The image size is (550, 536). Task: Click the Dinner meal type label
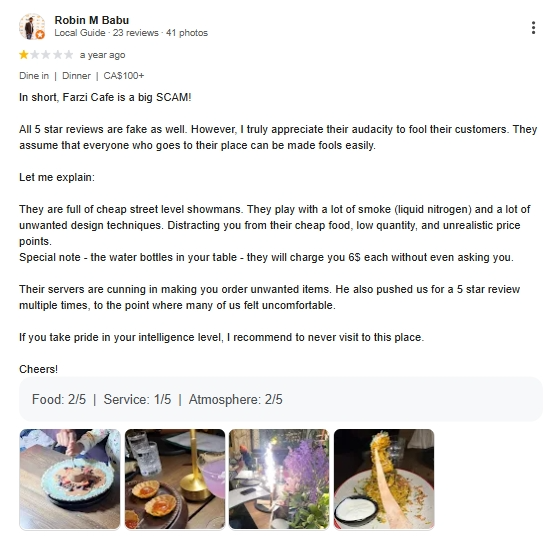pos(76,76)
